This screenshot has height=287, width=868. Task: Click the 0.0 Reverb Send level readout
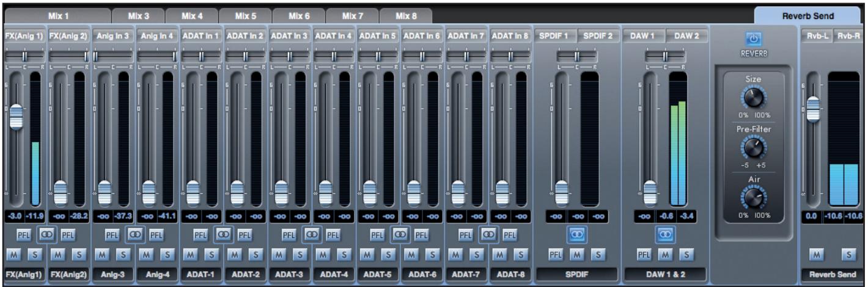[x=812, y=215]
